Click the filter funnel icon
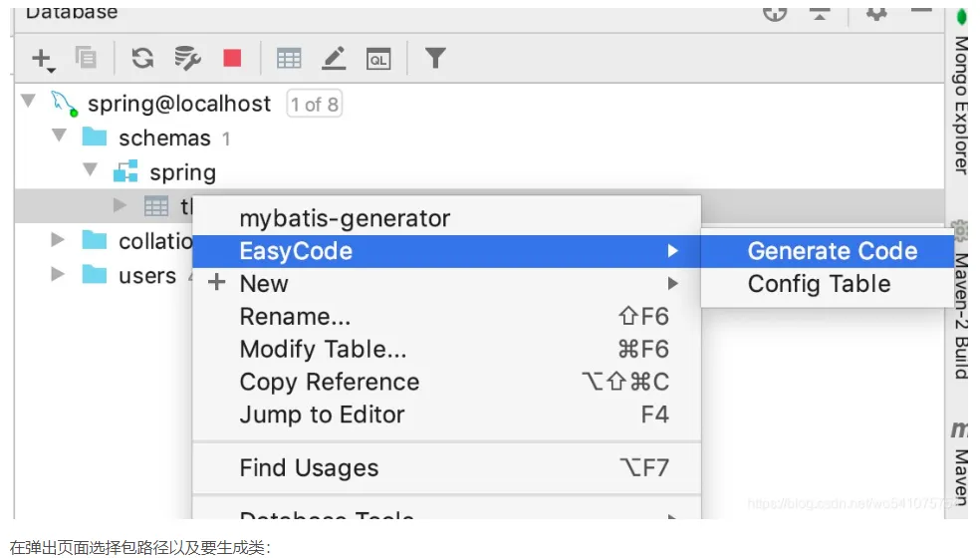 click(434, 59)
